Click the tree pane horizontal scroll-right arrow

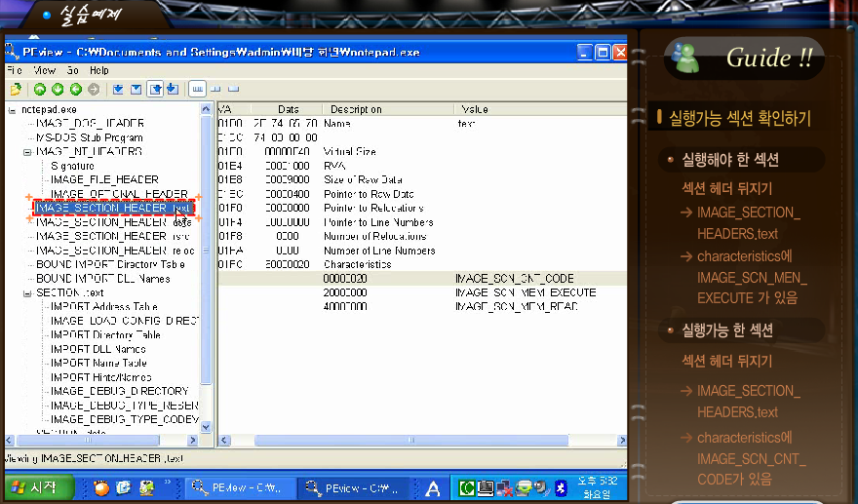pyautogui.click(x=192, y=440)
